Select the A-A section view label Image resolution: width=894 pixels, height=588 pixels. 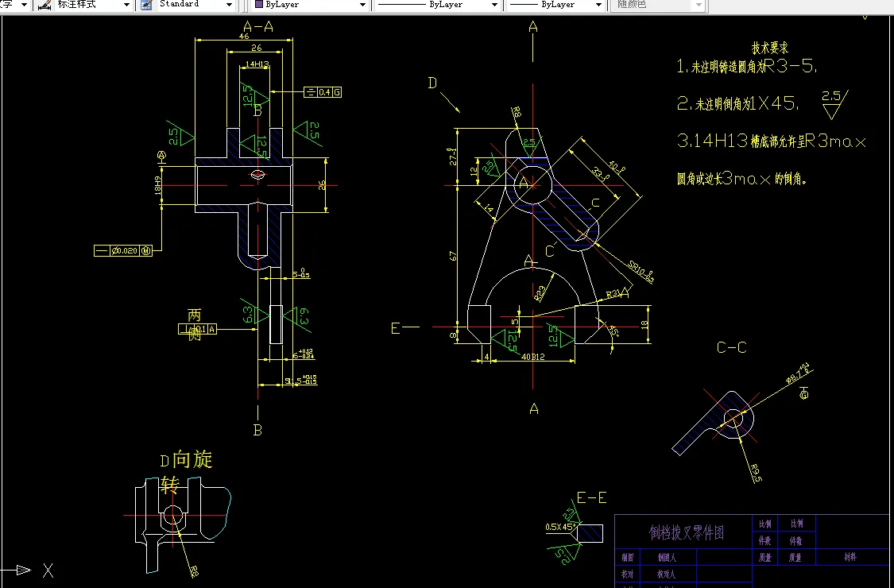point(257,27)
